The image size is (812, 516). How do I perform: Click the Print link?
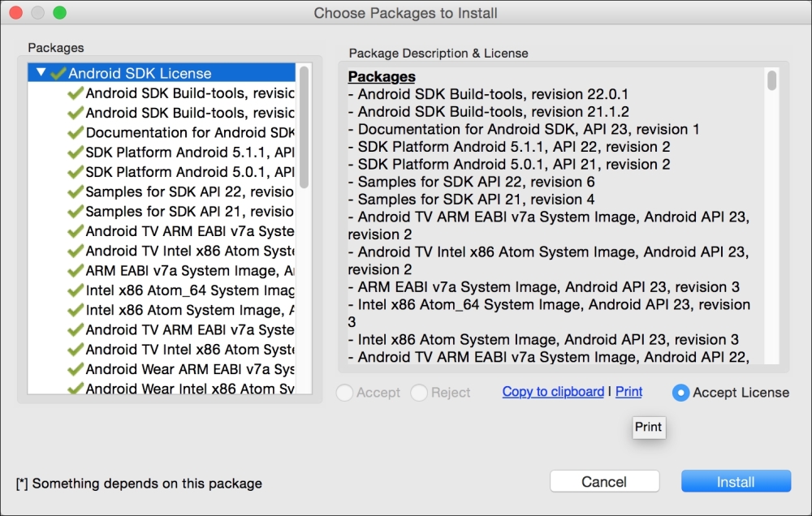(x=628, y=392)
